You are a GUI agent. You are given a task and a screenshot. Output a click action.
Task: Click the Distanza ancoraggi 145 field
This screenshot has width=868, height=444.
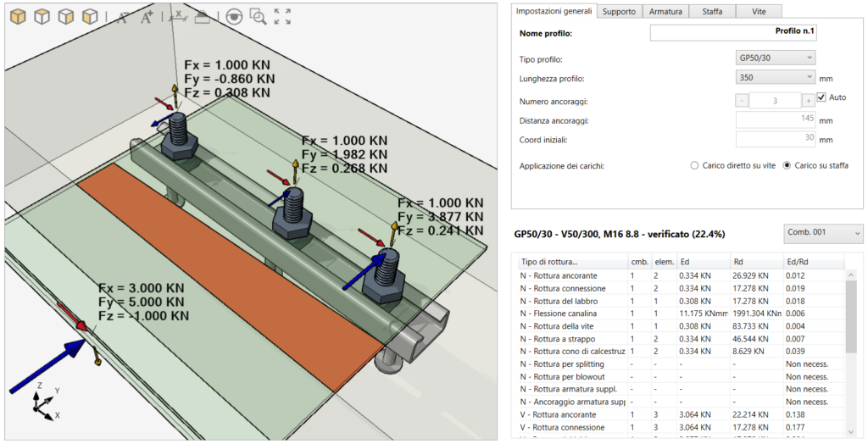coord(776,120)
